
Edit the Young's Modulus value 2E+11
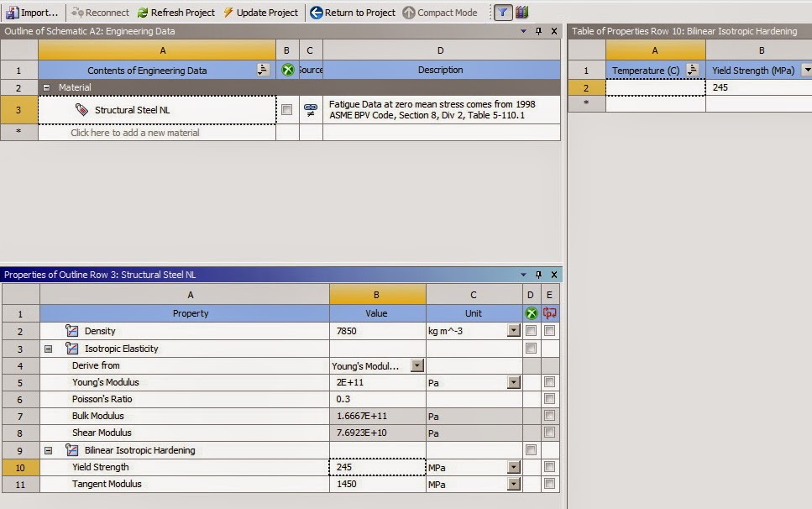(378, 383)
